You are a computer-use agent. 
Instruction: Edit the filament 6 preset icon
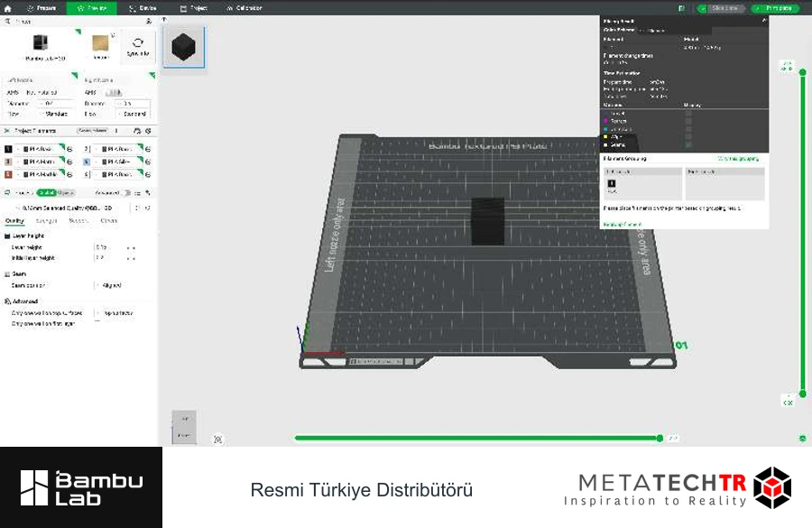(x=148, y=174)
